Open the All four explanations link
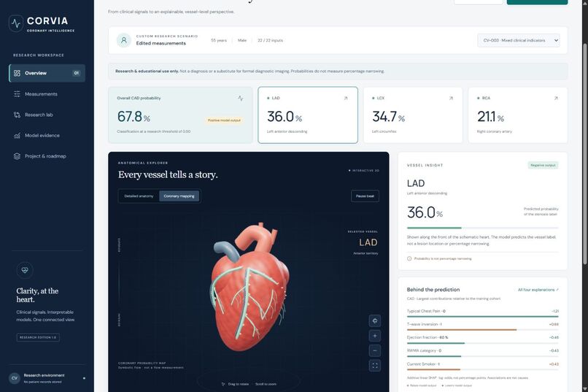Viewport: 588px width, 392px height. 538,290
